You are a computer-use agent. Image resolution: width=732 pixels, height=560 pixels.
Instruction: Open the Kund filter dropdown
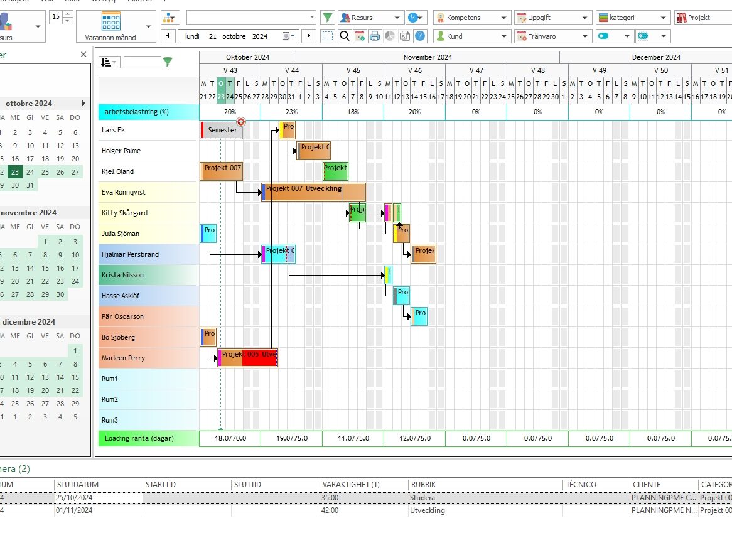(x=472, y=36)
